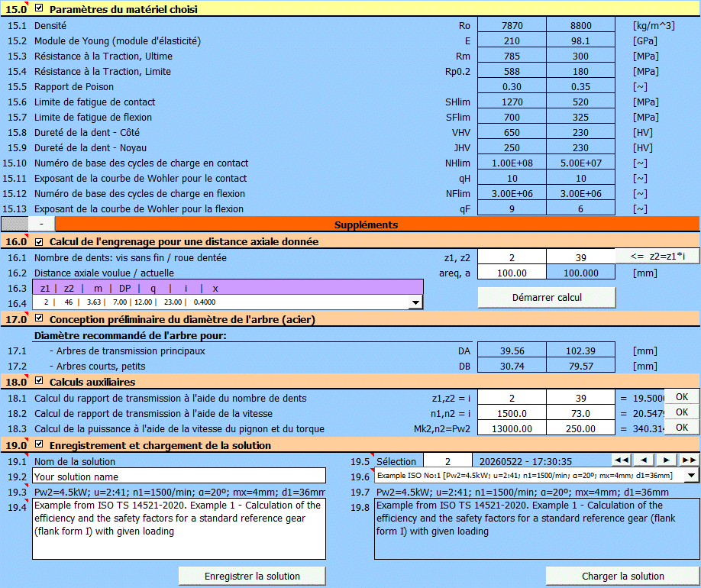701x588 pixels.
Task: Collapse the Suppléments section with the minus button
Action: (41, 224)
